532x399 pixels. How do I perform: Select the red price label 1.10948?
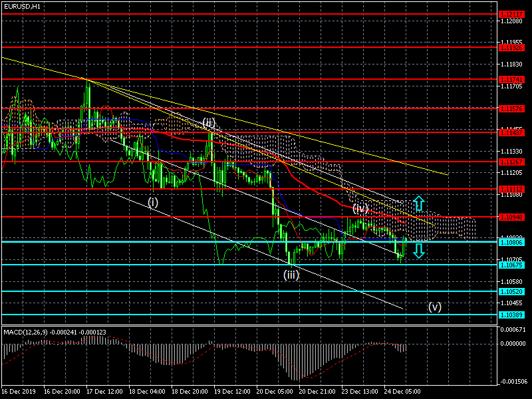[x=511, y=217]
